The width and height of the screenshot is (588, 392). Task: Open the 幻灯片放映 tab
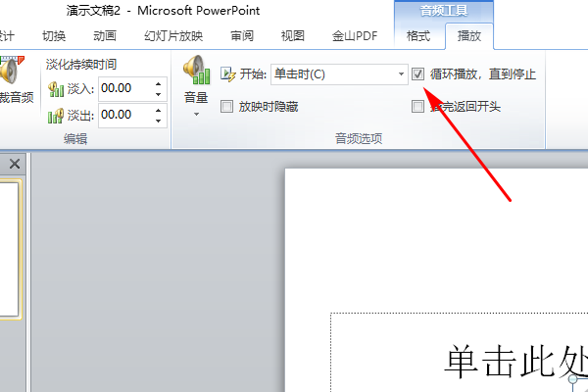click(173, 36)
